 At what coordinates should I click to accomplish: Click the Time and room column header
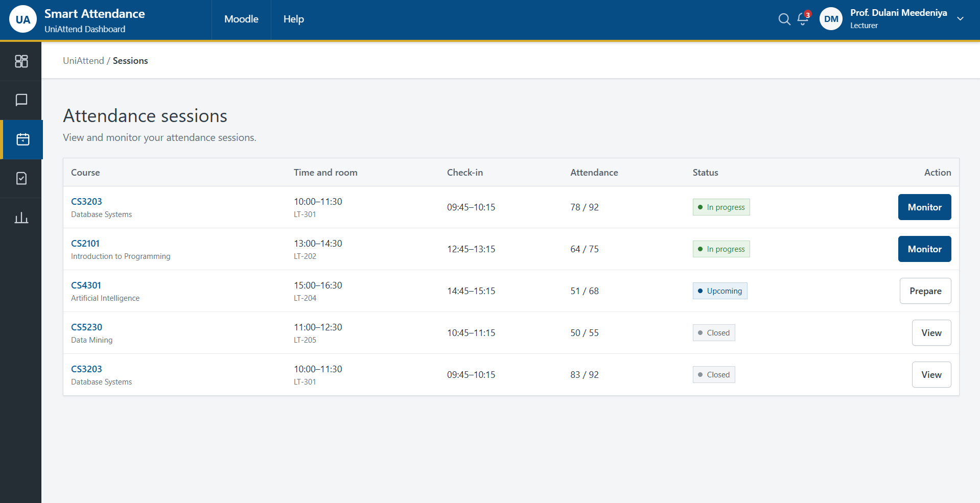[325, 173]
